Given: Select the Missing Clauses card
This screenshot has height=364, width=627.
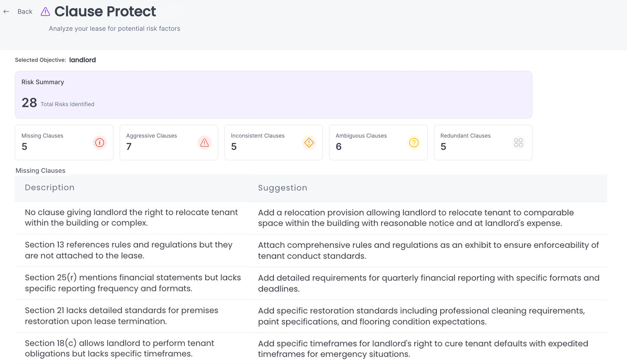Looking at the screenshot, I should [x=64, y=142].
